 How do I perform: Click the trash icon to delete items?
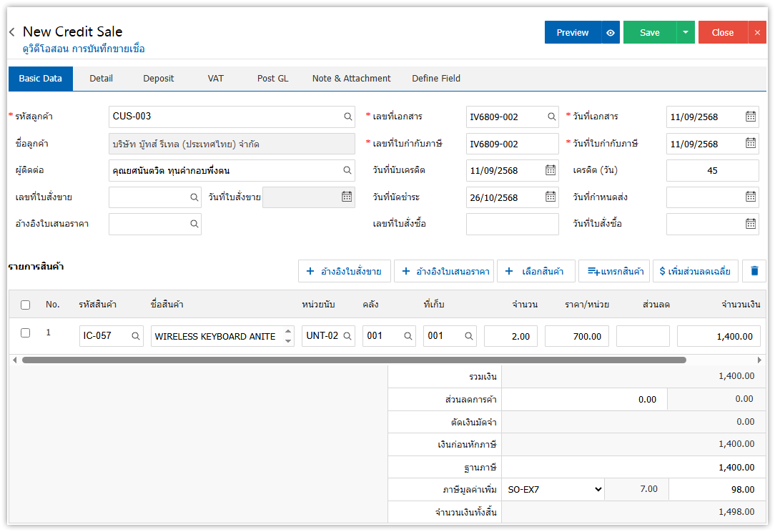(x=754, y=271)
